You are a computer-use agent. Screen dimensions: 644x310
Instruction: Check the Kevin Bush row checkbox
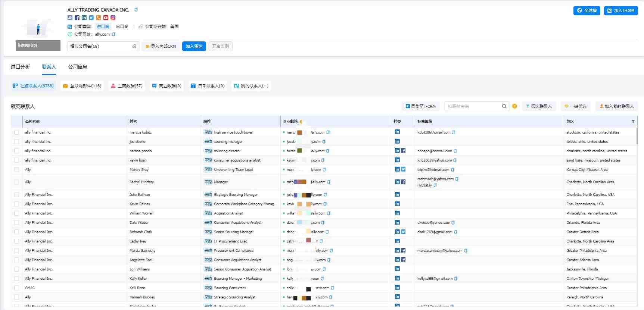coord(16,160)
